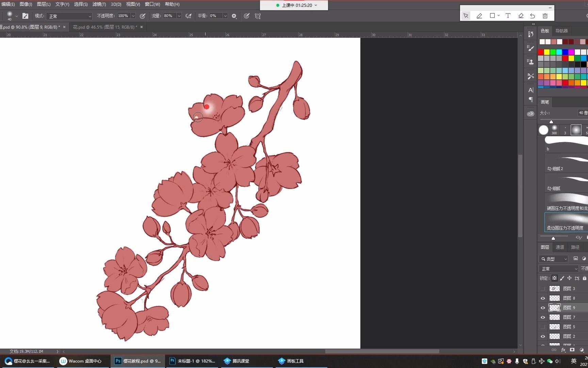The image size is (588, 368).
Task: Toggle lock all padlock icon
Action: pyautogui.click(x=585, y=278)
